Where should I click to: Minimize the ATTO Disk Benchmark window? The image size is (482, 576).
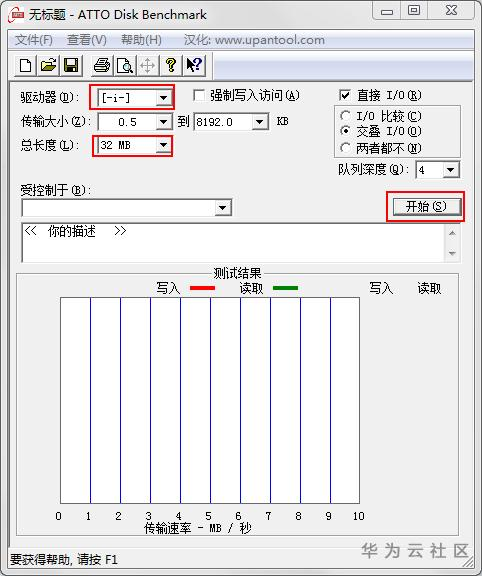tap(387, 12)
